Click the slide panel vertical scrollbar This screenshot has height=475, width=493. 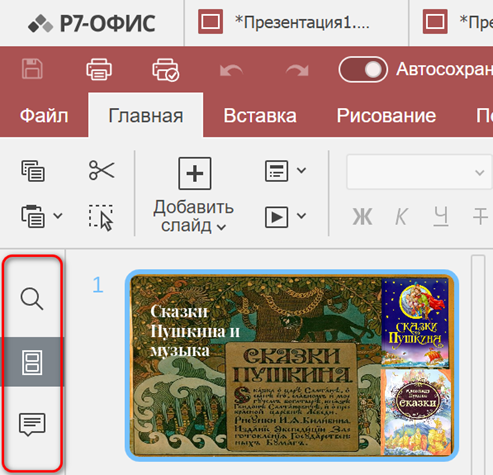click(478, 365)
